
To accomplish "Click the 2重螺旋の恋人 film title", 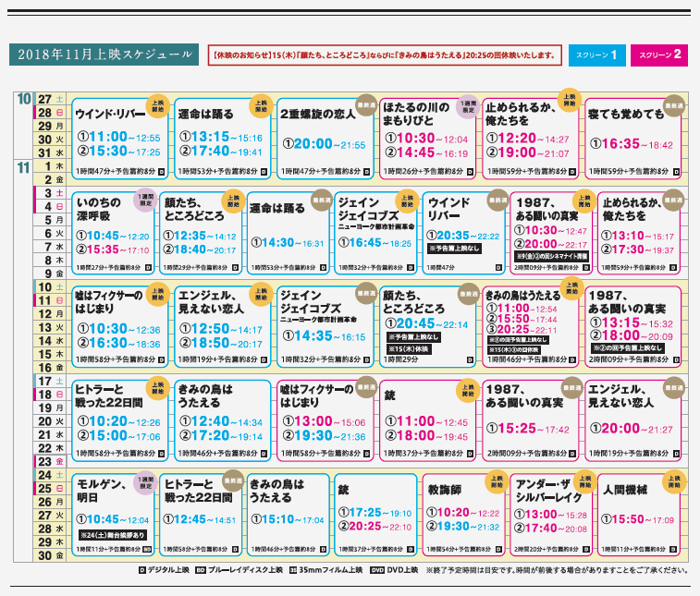I will [318, 115].
